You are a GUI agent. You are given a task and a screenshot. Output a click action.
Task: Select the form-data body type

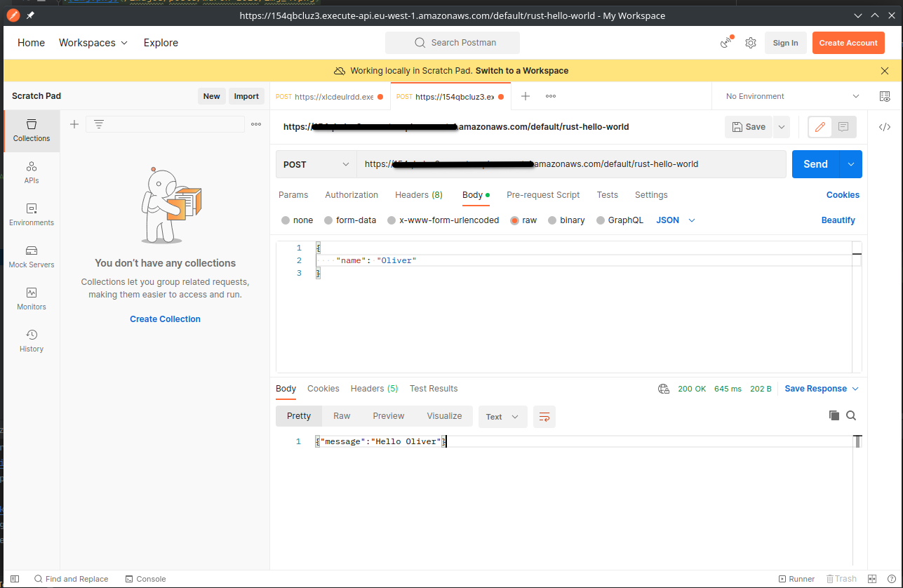click(x=350, y=220)
